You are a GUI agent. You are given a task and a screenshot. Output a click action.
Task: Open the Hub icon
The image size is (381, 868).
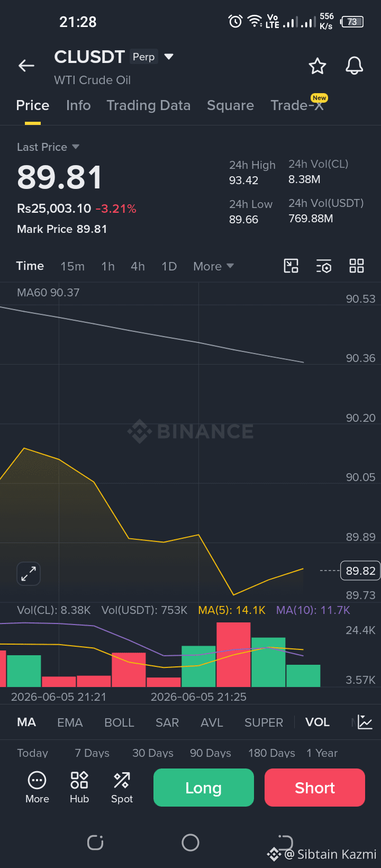79,788
